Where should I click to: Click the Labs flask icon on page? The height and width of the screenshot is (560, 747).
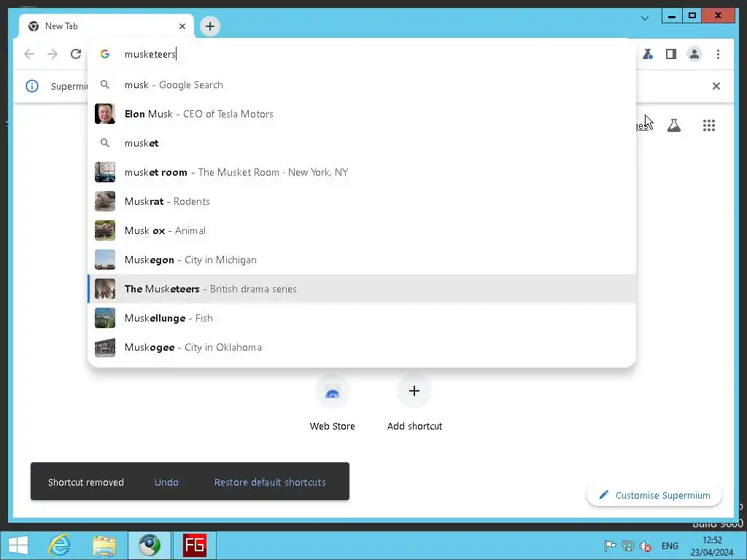click(x=673, y=125)
